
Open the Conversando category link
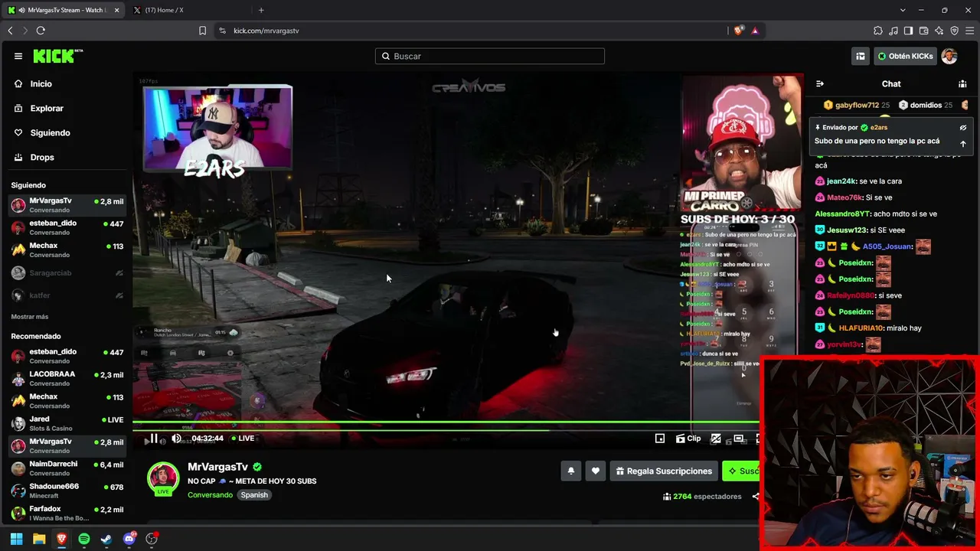point(210,495)
